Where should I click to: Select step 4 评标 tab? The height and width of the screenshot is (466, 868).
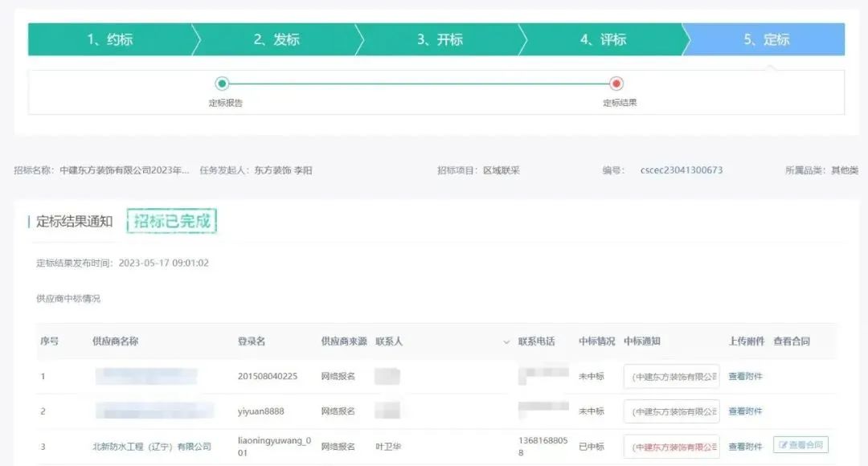coord(603,39)
